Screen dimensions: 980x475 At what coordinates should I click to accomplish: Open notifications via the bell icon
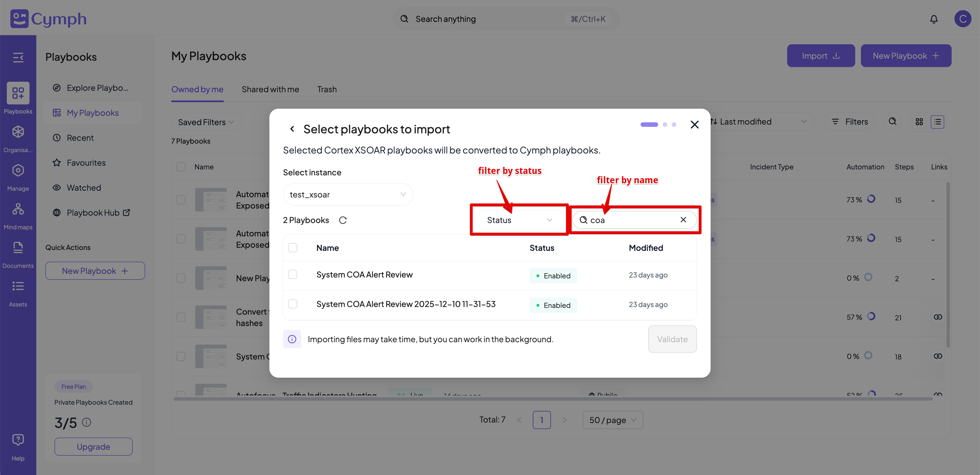pyautogui.click(x=934, y=19)
